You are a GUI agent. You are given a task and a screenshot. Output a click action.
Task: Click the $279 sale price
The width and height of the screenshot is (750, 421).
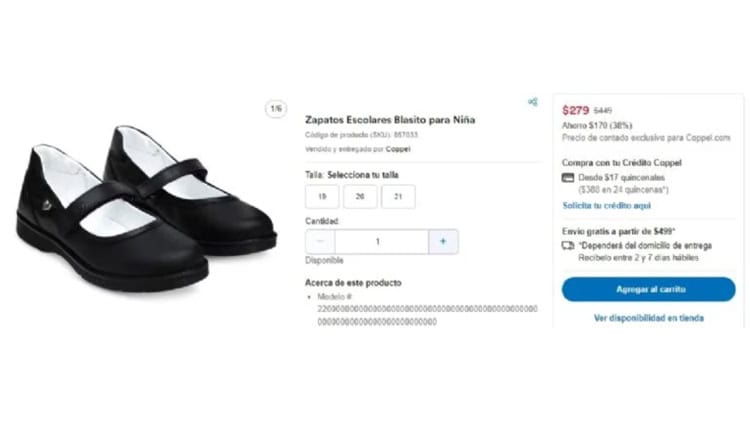point(575,110)
